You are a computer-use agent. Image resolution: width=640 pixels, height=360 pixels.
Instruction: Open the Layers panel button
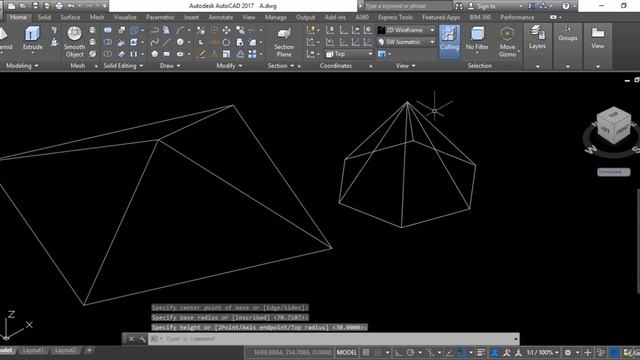(537, 38)
